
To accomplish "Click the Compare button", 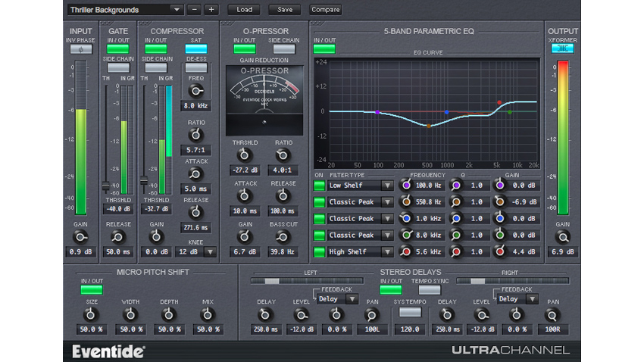I will 325,9.
